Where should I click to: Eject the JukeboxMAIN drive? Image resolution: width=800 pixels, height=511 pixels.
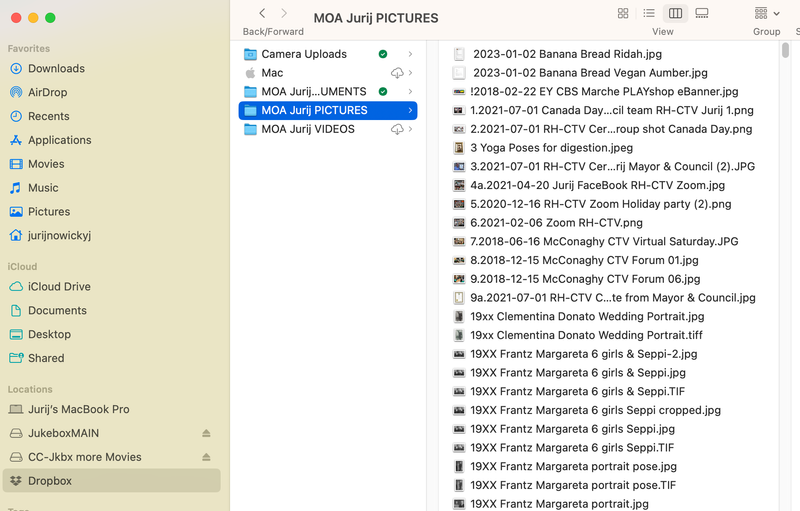coord(206,433)
